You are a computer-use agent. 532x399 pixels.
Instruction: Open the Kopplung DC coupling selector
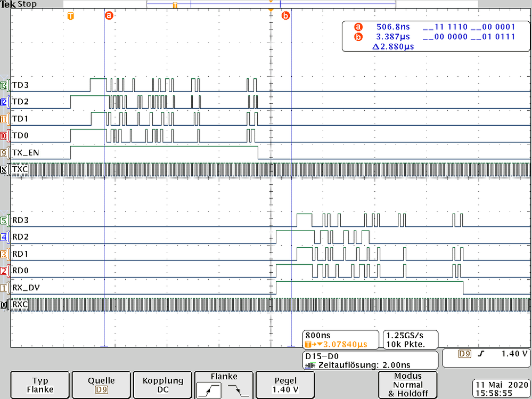tap(162, 385)
